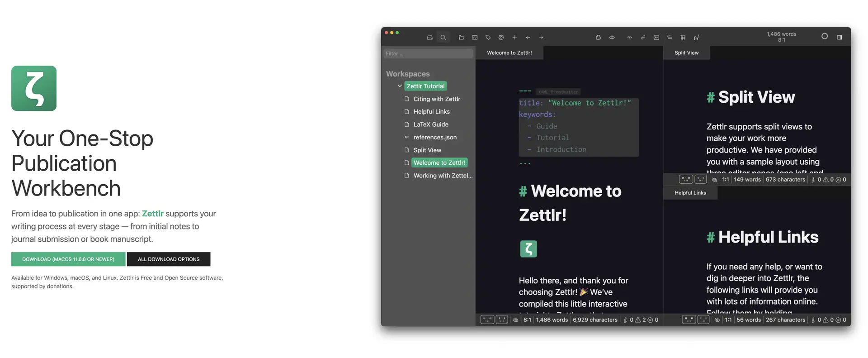This screenshot has height=358, width=868.
Task: Open single-quotes selector in Welcome pane status bar
Action: point(502,320)
